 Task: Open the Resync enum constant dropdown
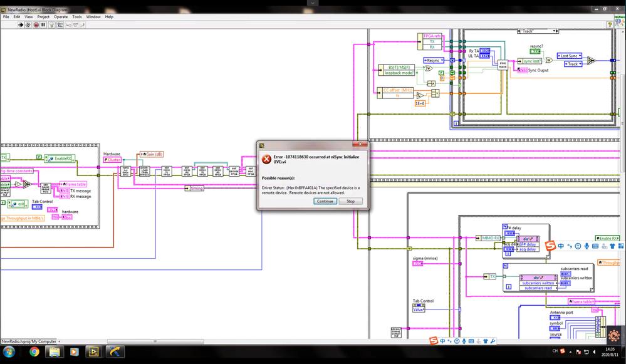[x=434, y=60]
